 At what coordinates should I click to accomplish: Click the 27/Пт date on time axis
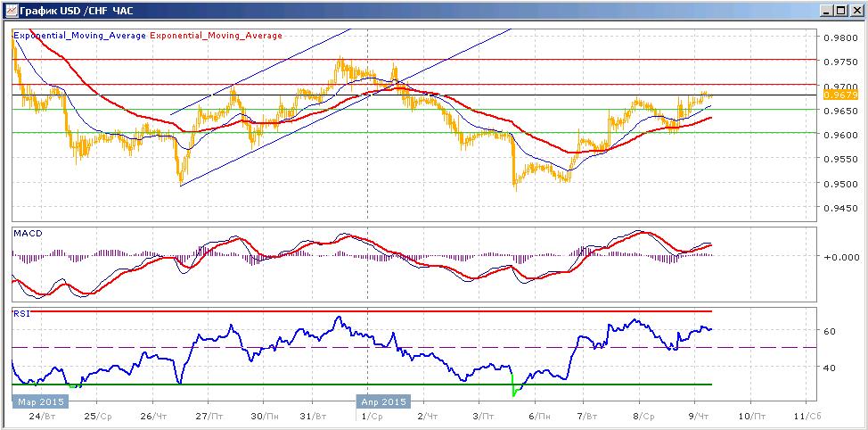(209, 416)
